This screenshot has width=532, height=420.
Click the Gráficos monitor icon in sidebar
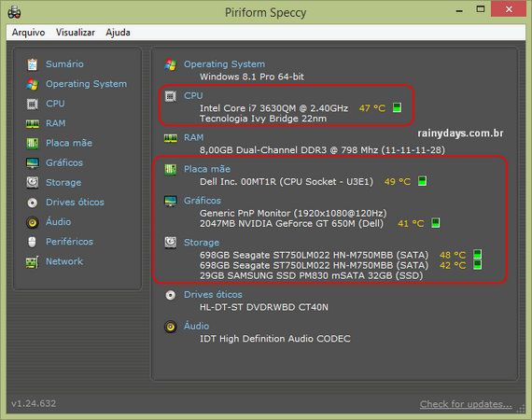[x=33, y=162]
